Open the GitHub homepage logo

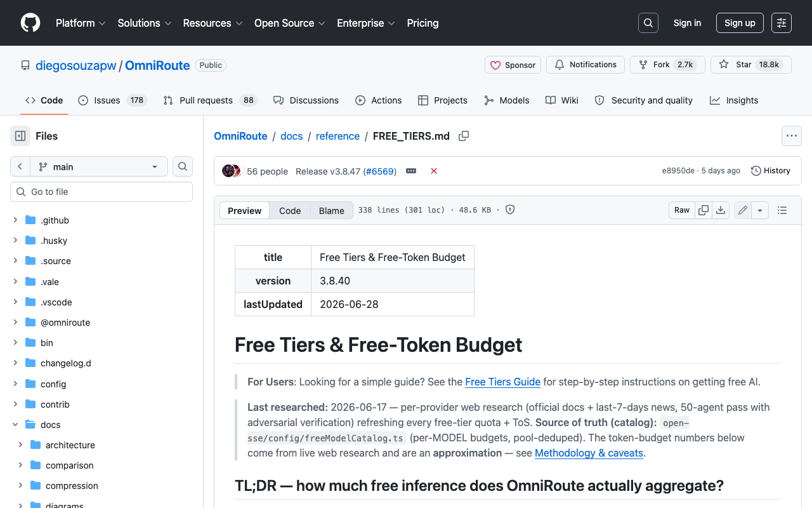tap(30, 23)
